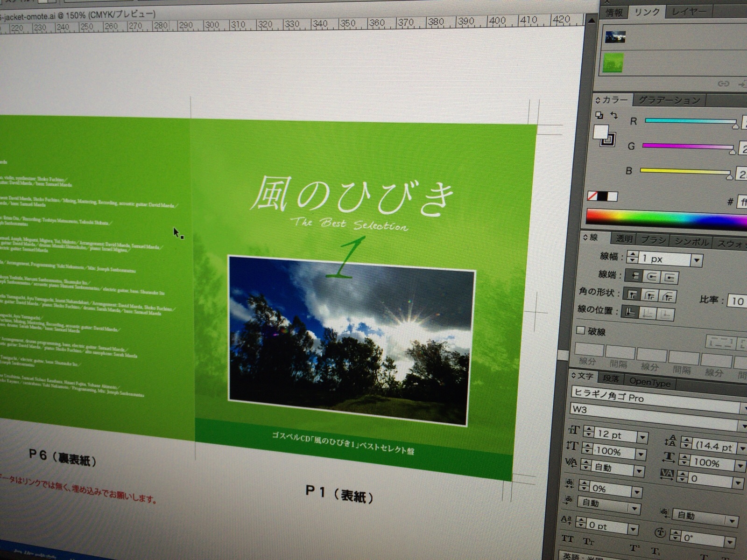Pick the bevel join corner icon

pos(668,296)
